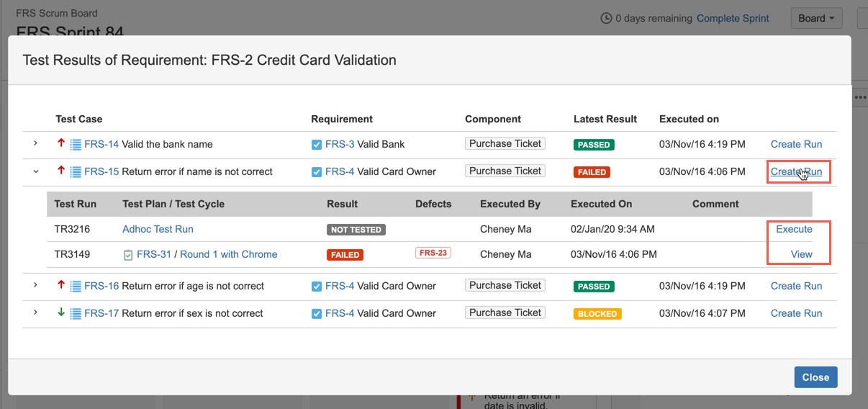Expand the FRS-14 test case row
The width and height of the screenshot is (868, 409).
35,144
